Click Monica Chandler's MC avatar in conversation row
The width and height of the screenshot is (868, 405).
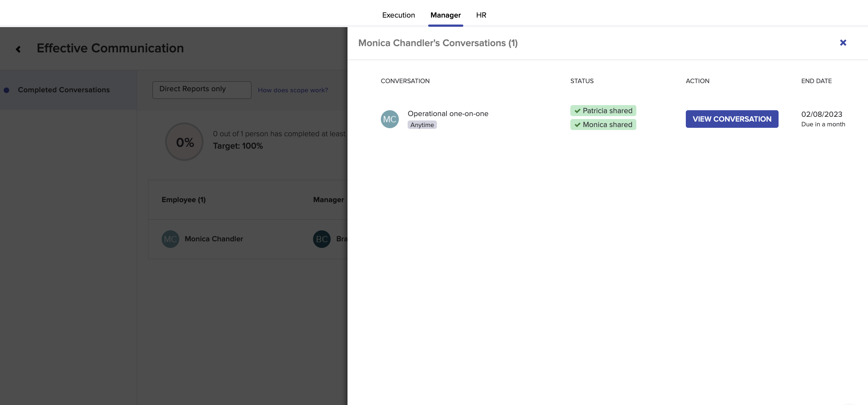coord(390,119)
